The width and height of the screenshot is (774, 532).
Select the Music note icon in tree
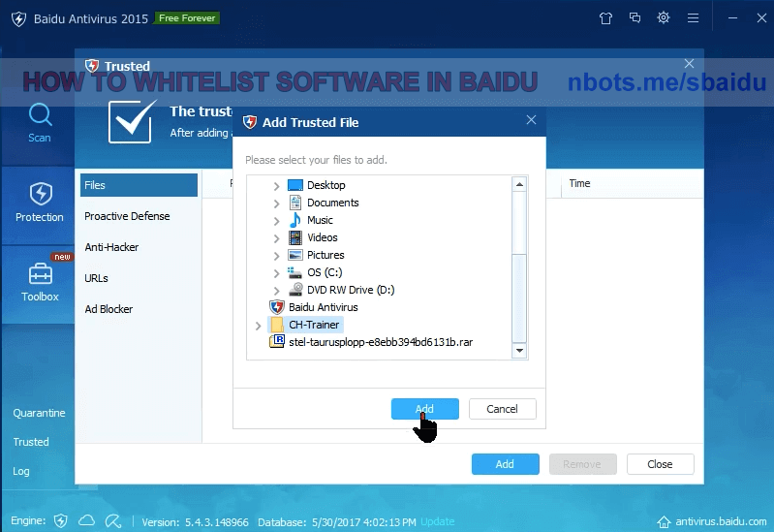pos(294,220)
